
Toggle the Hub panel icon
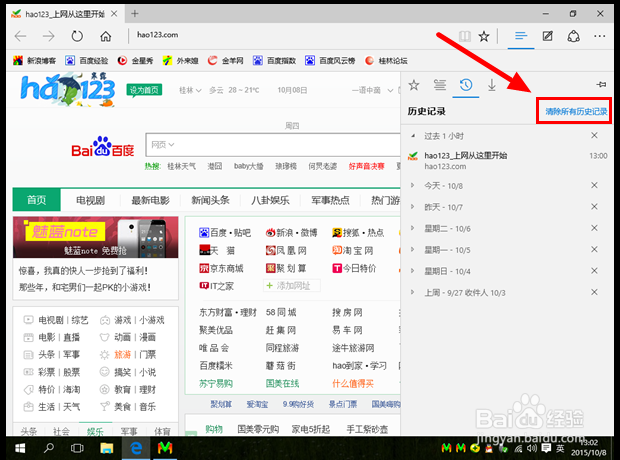pos(521,36)
